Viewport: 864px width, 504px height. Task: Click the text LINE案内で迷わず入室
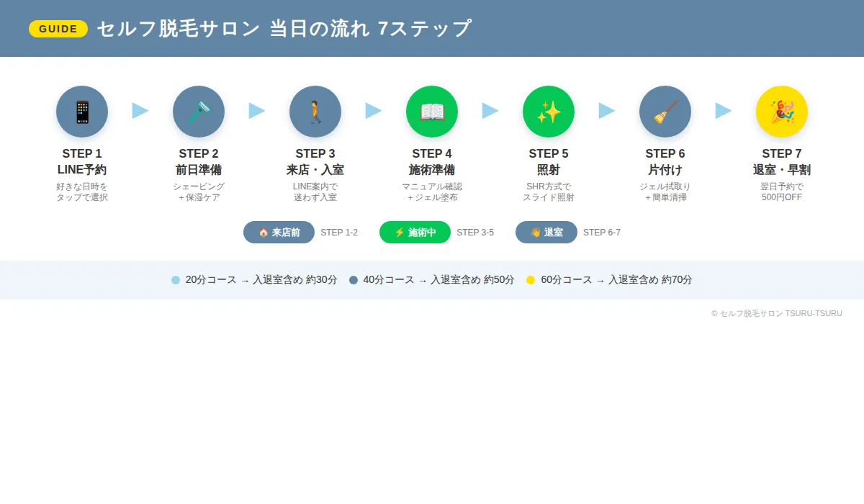pyautogui.click(x=315, y=192)
